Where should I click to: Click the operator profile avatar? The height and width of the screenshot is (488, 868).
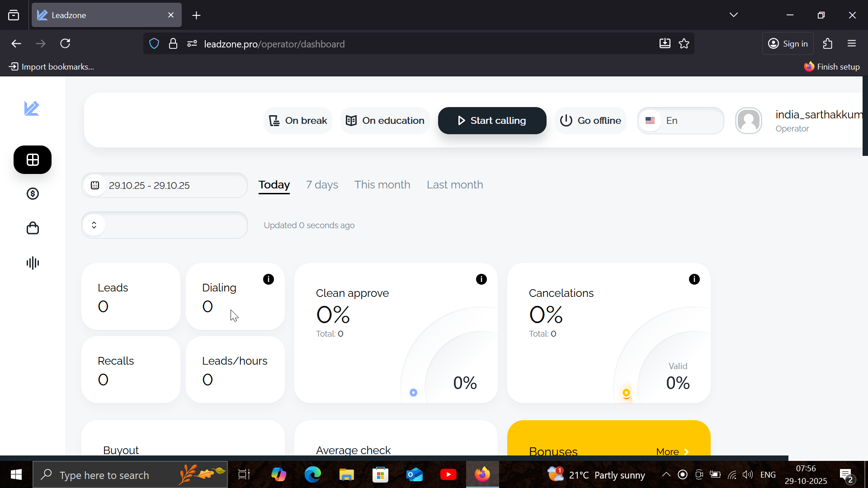tap(749, 121)
